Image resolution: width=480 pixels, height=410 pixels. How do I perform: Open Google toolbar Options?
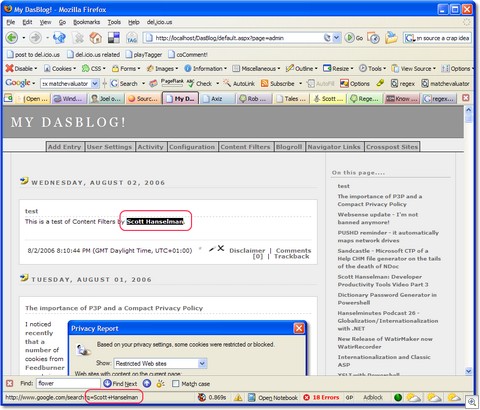click(x=355, y=83)
